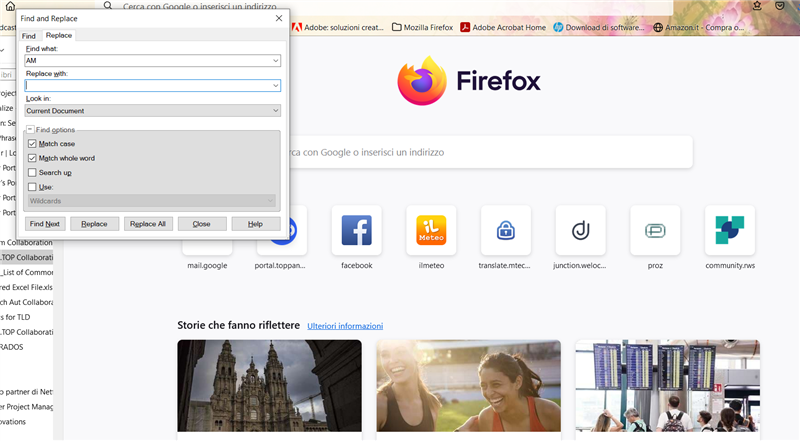The image size is (800, 441).
Task: Toggle the Match whole word checkbox
Action: [32, 158]
